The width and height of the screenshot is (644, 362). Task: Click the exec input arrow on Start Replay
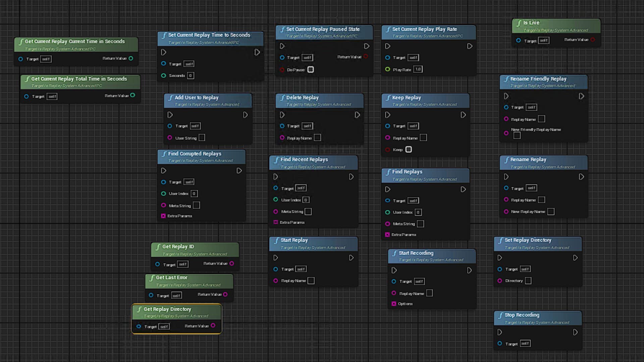pos(276,258)
